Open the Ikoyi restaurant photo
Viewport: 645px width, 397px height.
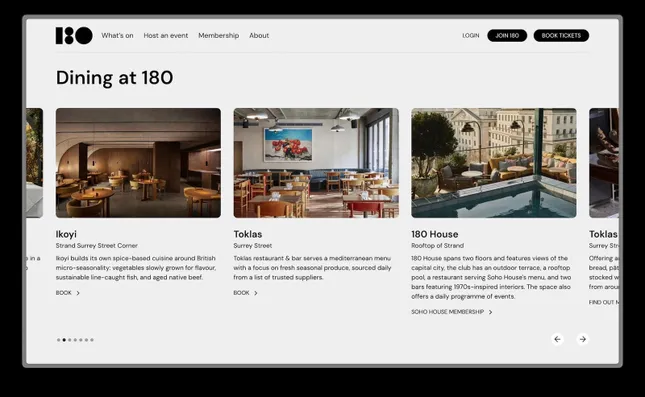[x=138, y=163]
